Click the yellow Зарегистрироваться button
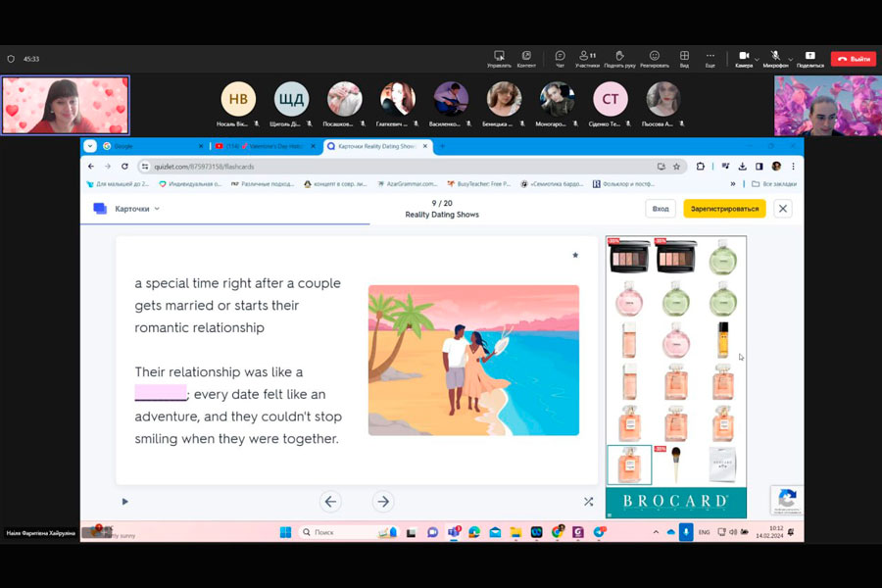Viewport: 882px width, 588px height. coord(724,209)
